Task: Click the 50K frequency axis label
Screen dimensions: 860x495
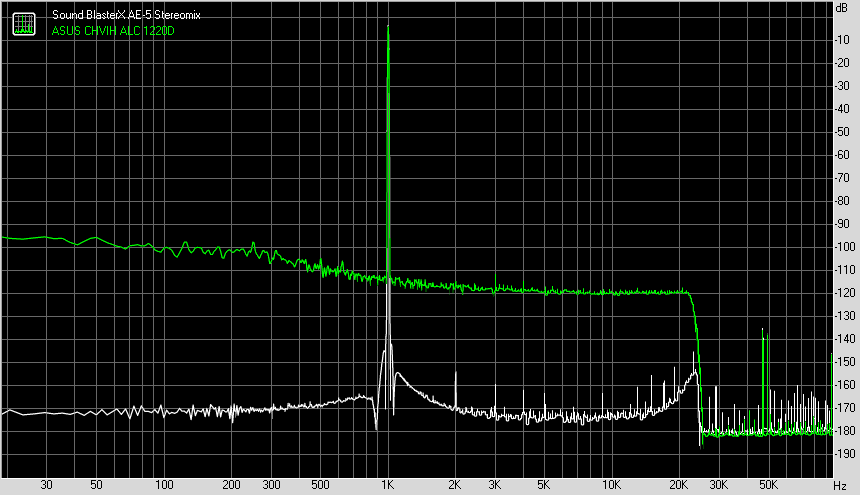Action: click(768, 485)
